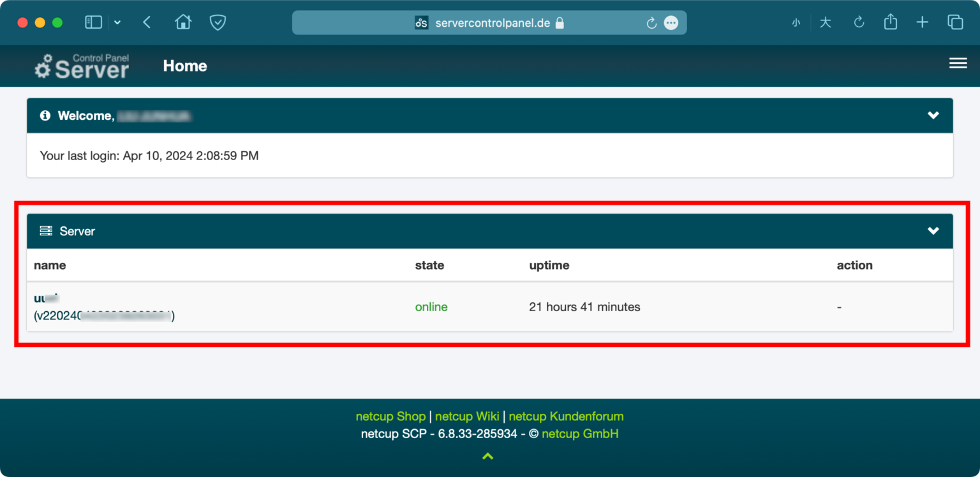The width and height of the screenshot is (980, 477).
Task: Open the browser home page
Action: (183, 22)
